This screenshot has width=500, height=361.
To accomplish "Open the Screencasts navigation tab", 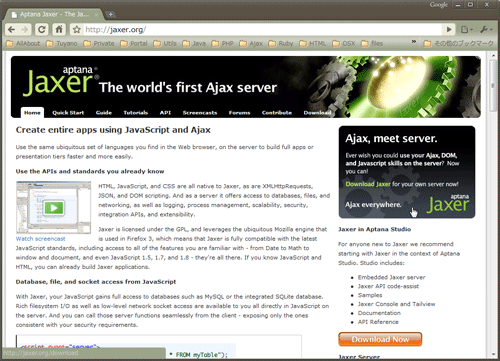I will pos(200,113).
